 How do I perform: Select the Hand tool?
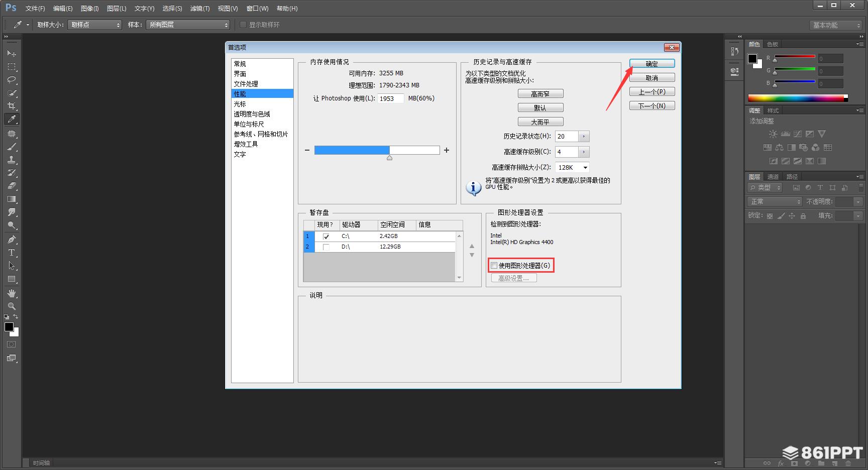tap(12, 293)
